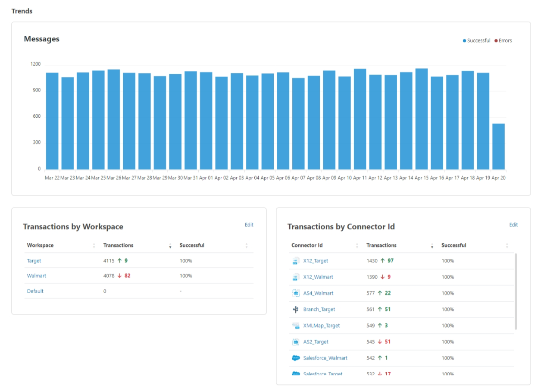Viewport: 541px width, 392px height.
Task: Sort workspace table by Workspace column
Action: click(94, 245)
